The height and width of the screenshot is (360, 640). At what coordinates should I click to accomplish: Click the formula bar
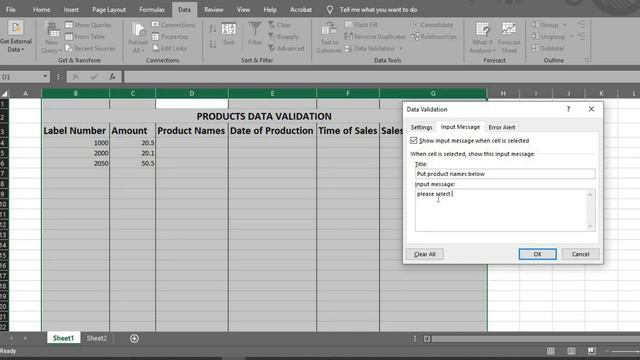click(x=382, y=77)
